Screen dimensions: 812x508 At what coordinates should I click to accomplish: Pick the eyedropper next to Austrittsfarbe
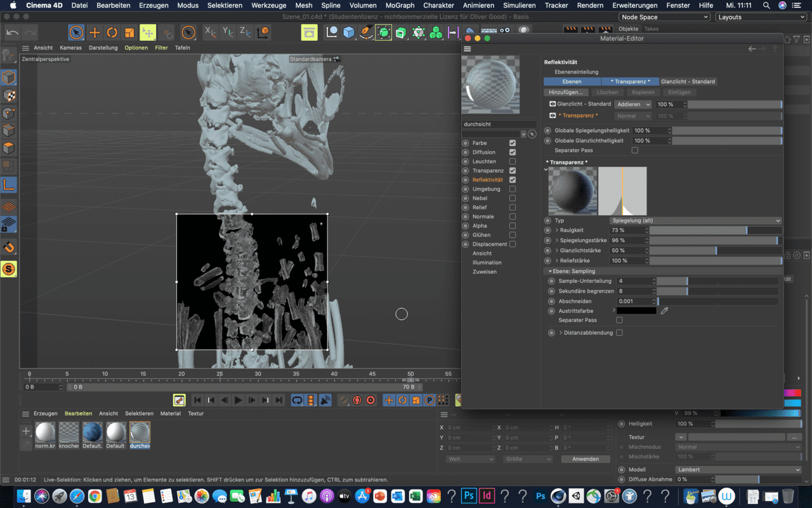[x=664, y=311]
